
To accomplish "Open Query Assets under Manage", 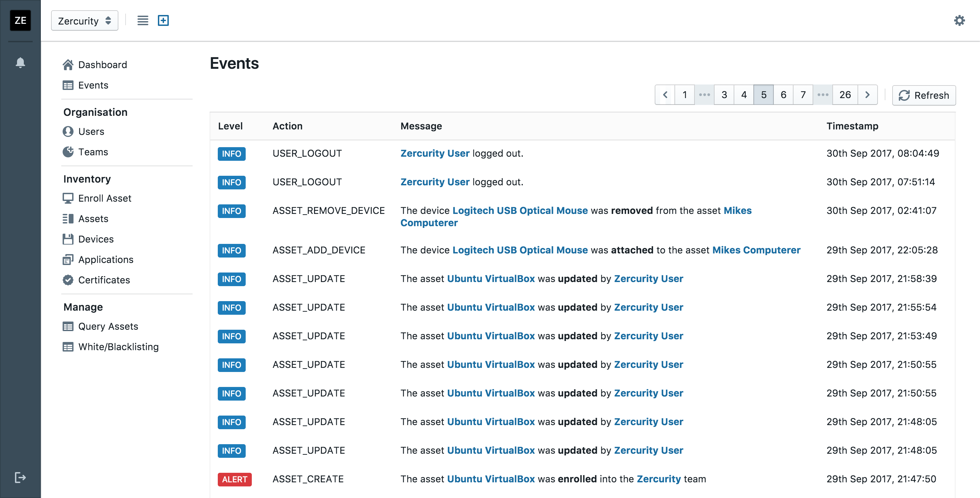I will tap(108, 326).
